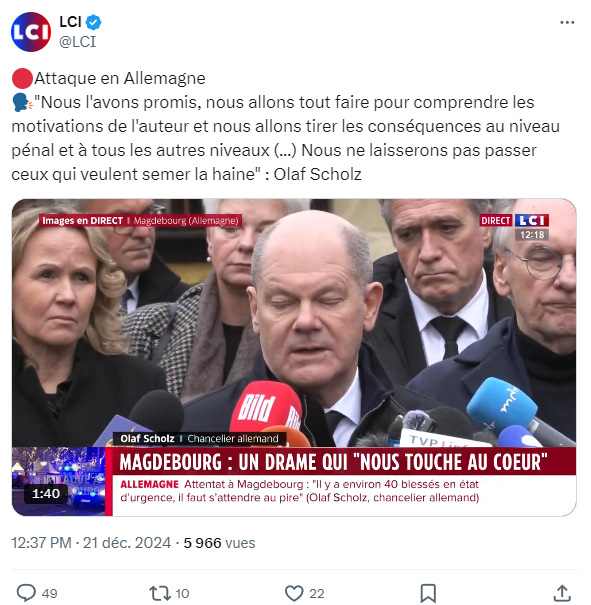Play the Olaf Scholz video

click(294, 357)
